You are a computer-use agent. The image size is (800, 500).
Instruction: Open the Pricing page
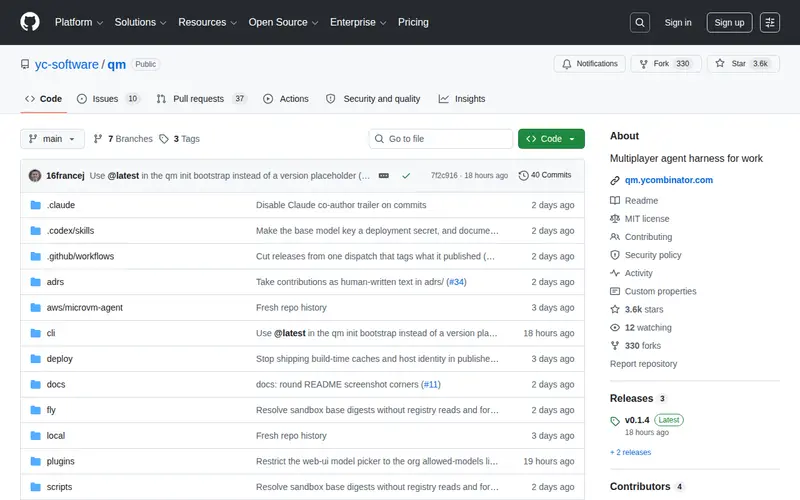[x=413, y=22]
